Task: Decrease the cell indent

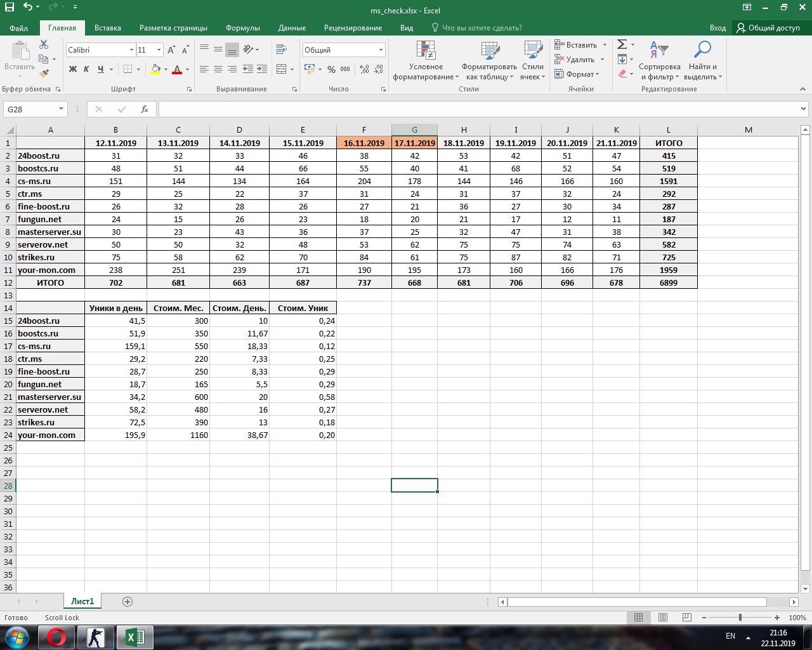Action: point(248,69)
